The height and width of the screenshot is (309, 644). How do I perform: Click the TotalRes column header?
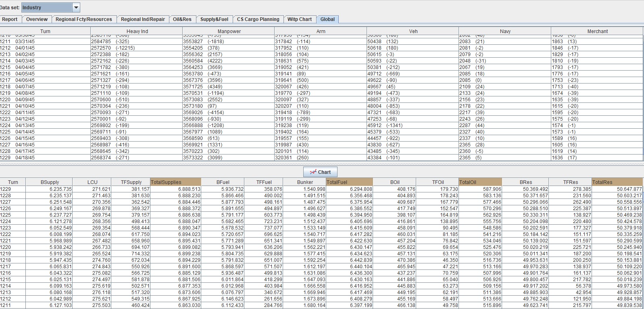click(617, 182)
